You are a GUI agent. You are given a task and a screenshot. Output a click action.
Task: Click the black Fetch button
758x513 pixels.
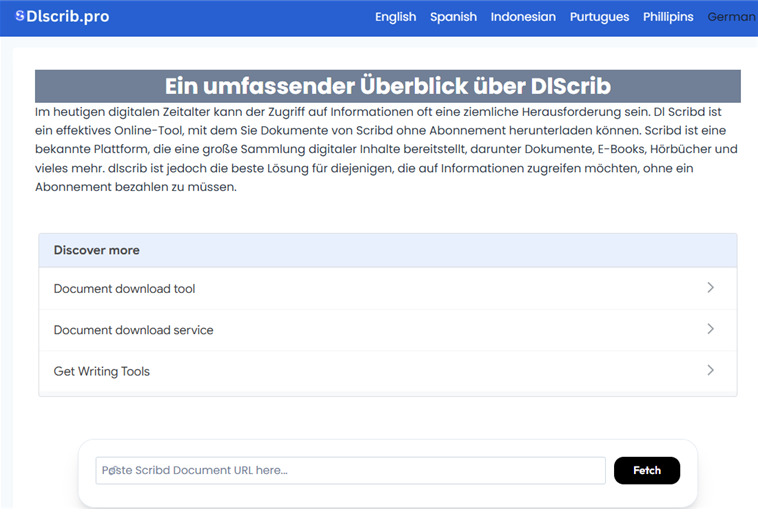tap(647, 470)
